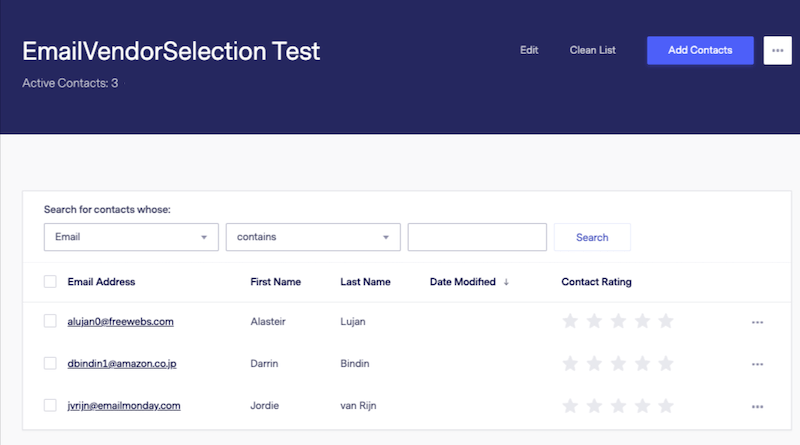The width and height of the screenshot is (800, 445).
Task: Tick the select-all checkbox in table header
Action: point(50,281)
